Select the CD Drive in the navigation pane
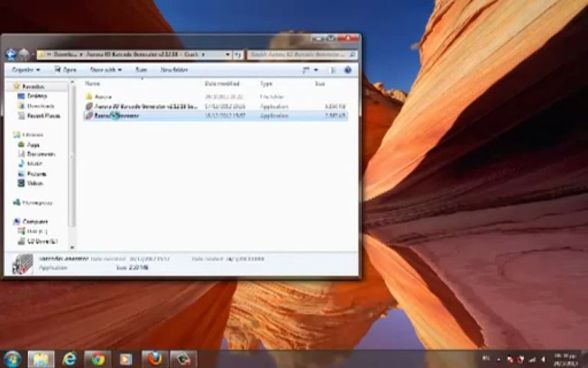 [x=43, y=242]
